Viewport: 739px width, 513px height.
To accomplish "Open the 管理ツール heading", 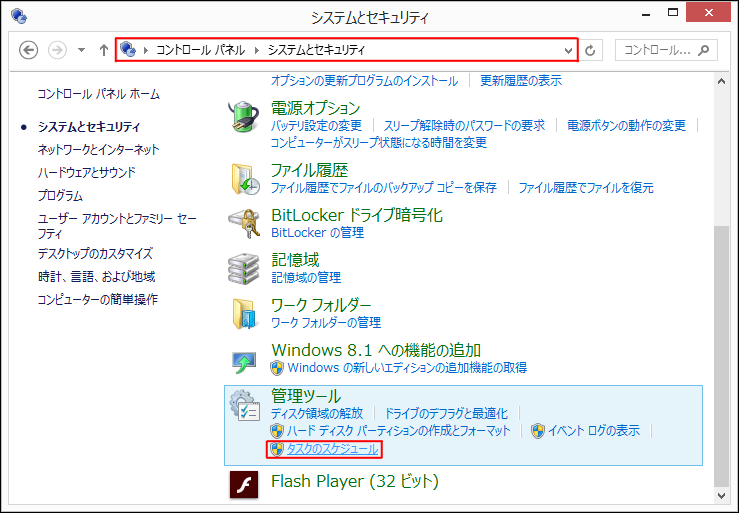I will pos(306,396).
